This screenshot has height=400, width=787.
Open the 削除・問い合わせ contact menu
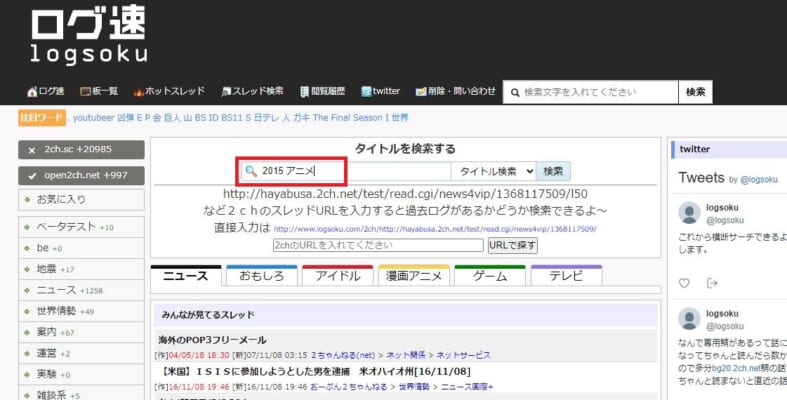(455, 91)
